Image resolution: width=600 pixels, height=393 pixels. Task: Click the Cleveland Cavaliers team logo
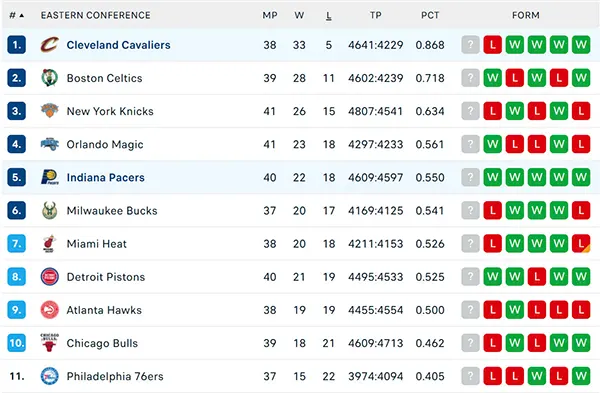tap(50, 45)
